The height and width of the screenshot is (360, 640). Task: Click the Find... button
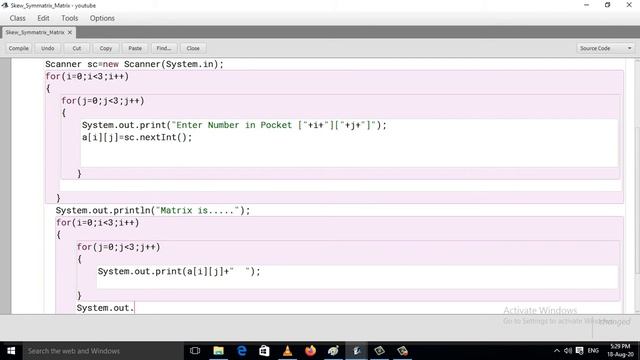pyautogui.click(x=164, y=48)
